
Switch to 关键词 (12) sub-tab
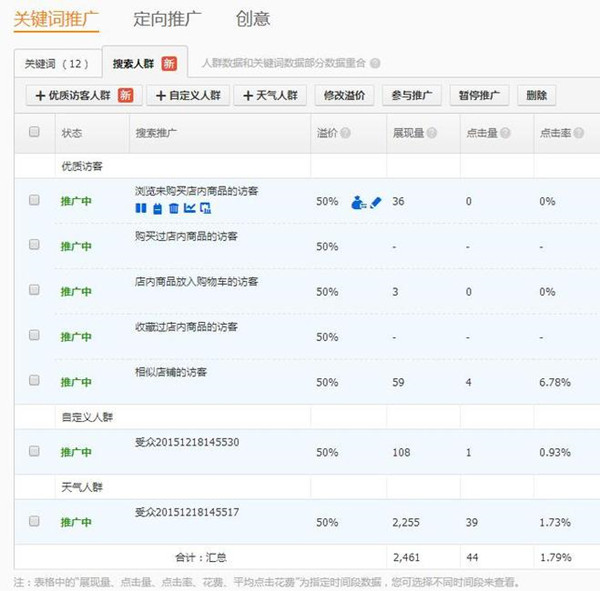tap(56, 63)
